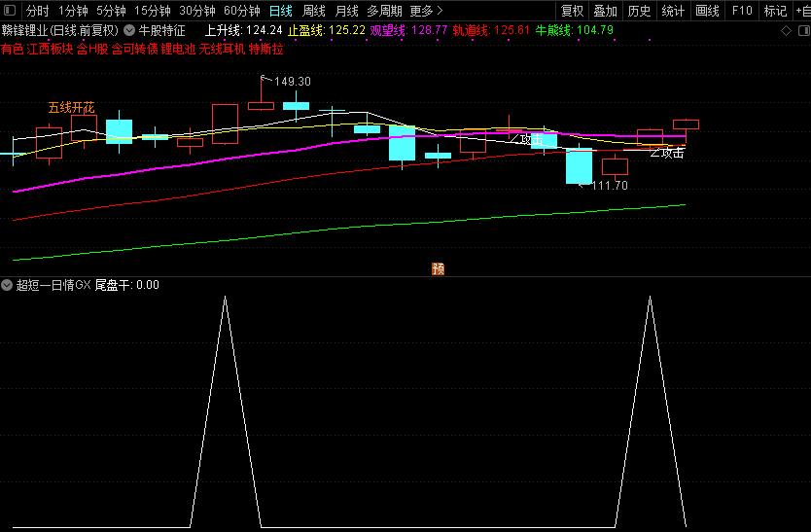Click the 五线开花 chart annotation

(x=71, y=108)
